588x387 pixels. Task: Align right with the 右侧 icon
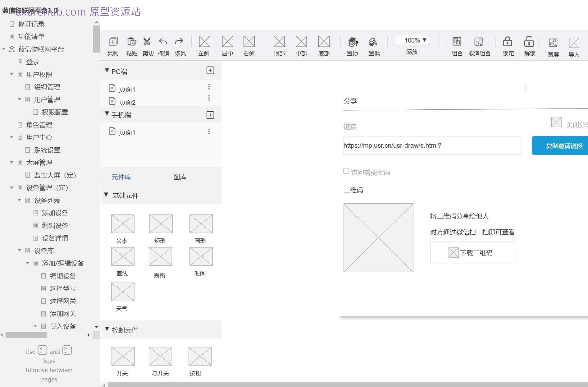click(x=249, y=41)
